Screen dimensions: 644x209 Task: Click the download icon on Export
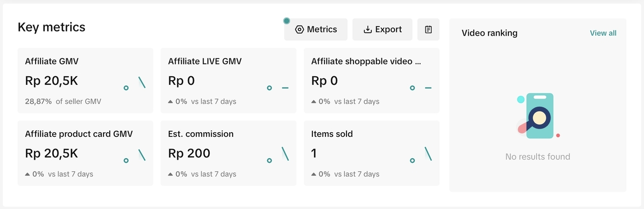368,29
